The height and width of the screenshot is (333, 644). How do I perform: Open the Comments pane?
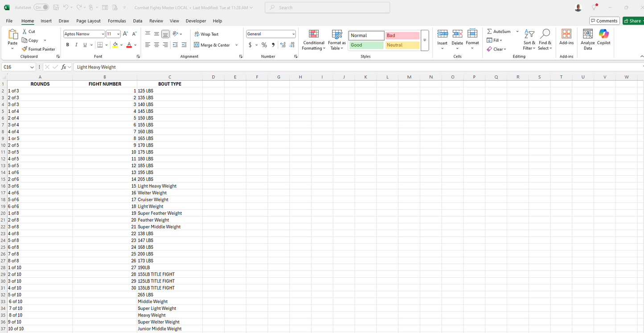pos(604,21)
